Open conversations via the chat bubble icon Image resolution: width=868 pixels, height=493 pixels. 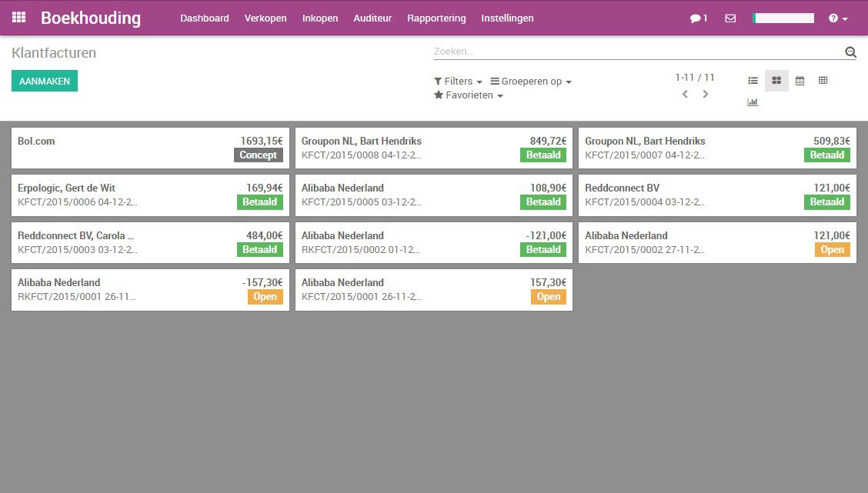click(x=695, y=17)
